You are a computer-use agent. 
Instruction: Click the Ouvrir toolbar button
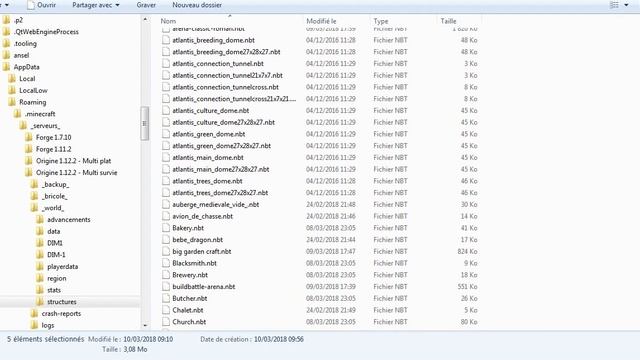[41, 5]
